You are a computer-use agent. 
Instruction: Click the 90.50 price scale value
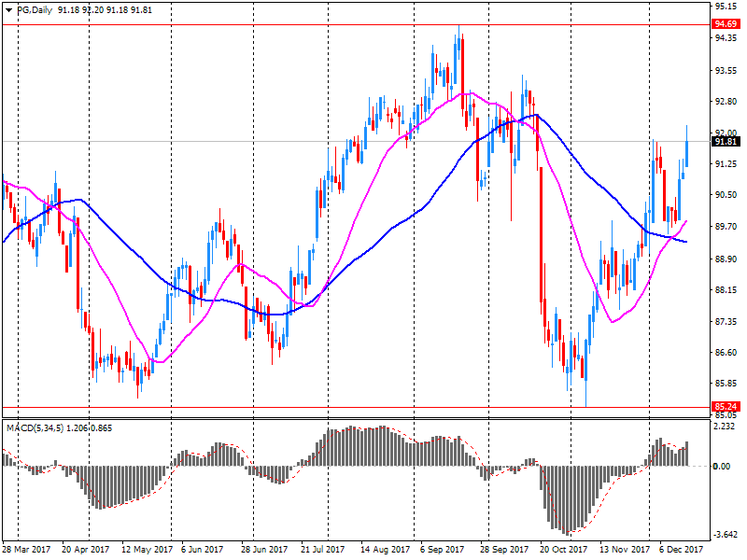[x=726, y=195]
